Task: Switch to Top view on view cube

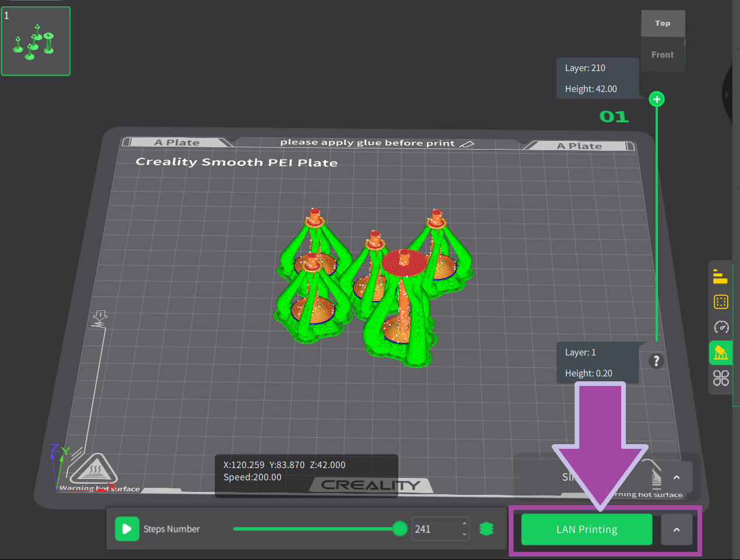Action: (x=663, y=23)
